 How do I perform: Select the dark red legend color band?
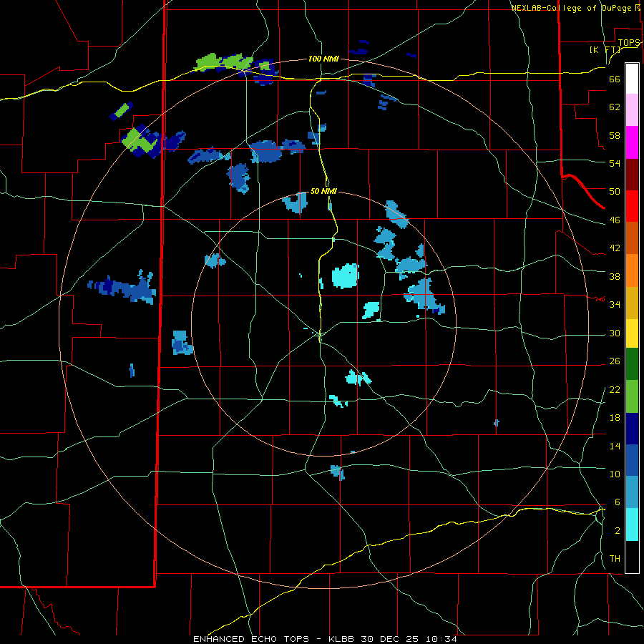pyautogui.click(x=632, y=174)
